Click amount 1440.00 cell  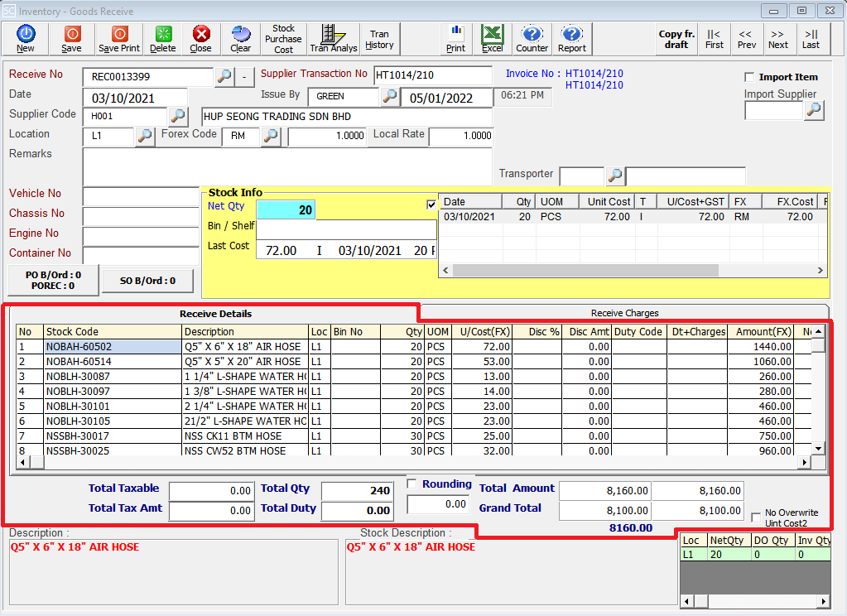click(x=760, y=346)
